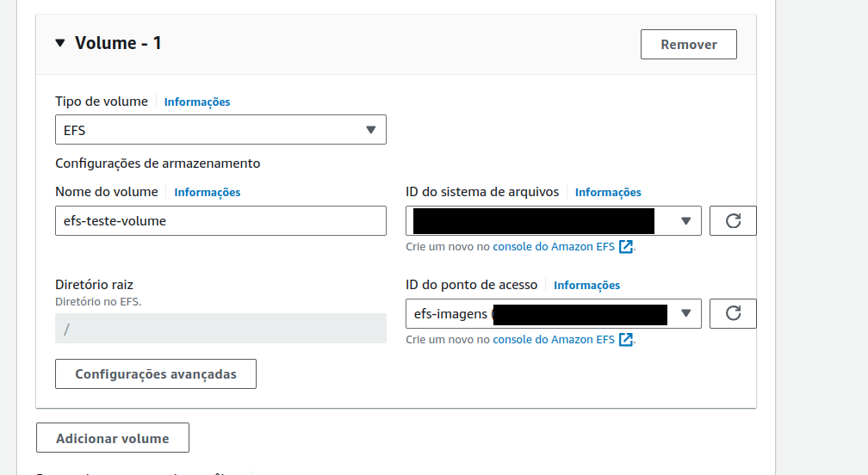This screenshot has width=868, height=475.
Task: Open Amazon EFS console link under access point
Action: point(563,340)
